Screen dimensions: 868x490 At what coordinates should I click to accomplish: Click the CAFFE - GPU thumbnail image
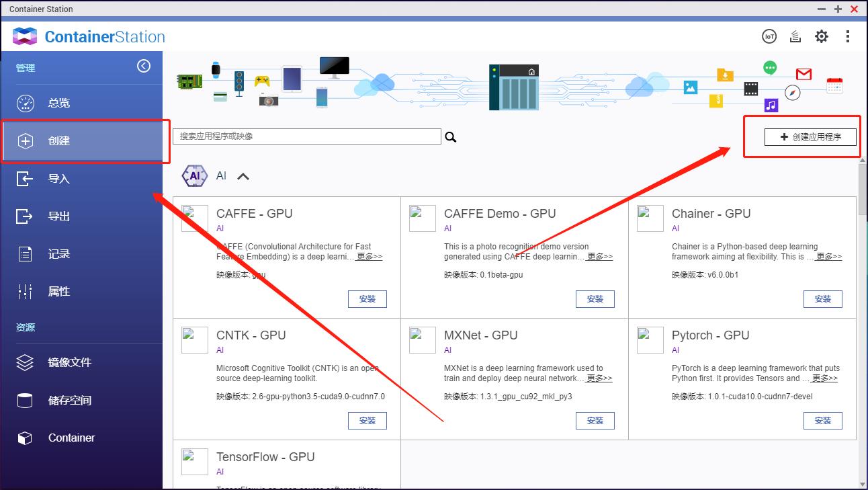[195, 219]
